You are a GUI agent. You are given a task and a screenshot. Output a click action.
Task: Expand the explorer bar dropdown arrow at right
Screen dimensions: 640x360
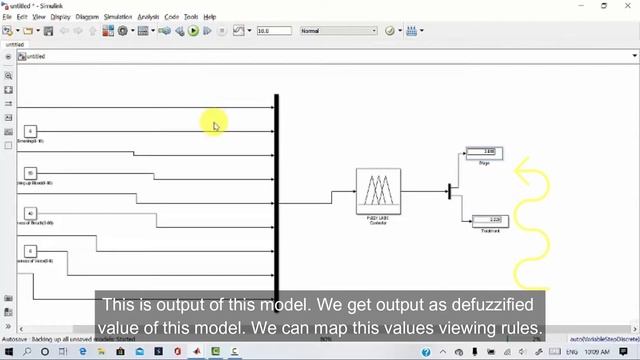tap(634, 56)
